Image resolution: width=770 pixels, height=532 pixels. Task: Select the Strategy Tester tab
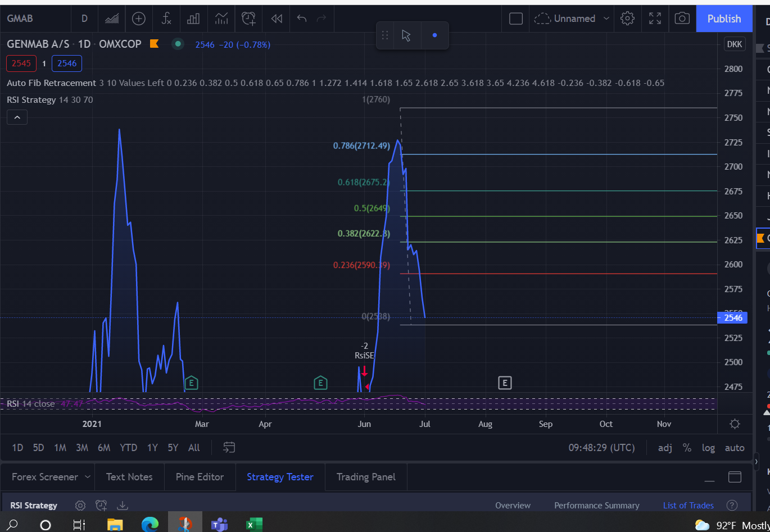[280, 477]
